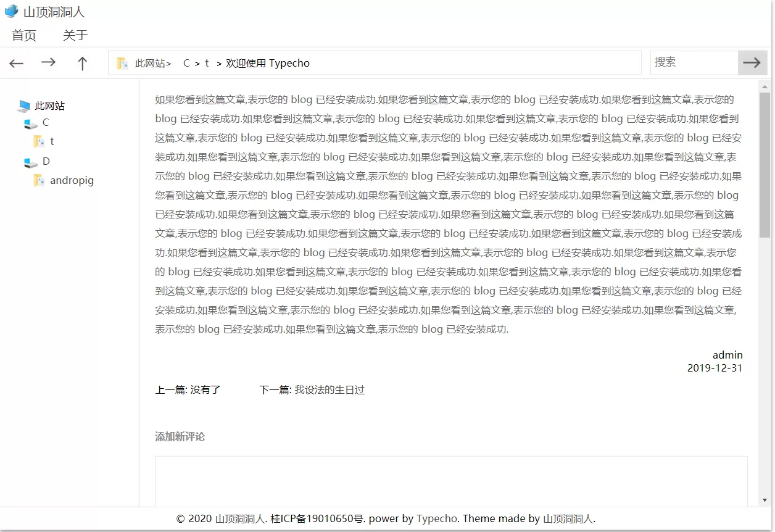Click the andropig folder icon
Viewport: 775px width, 532px height.
(39, 181)
